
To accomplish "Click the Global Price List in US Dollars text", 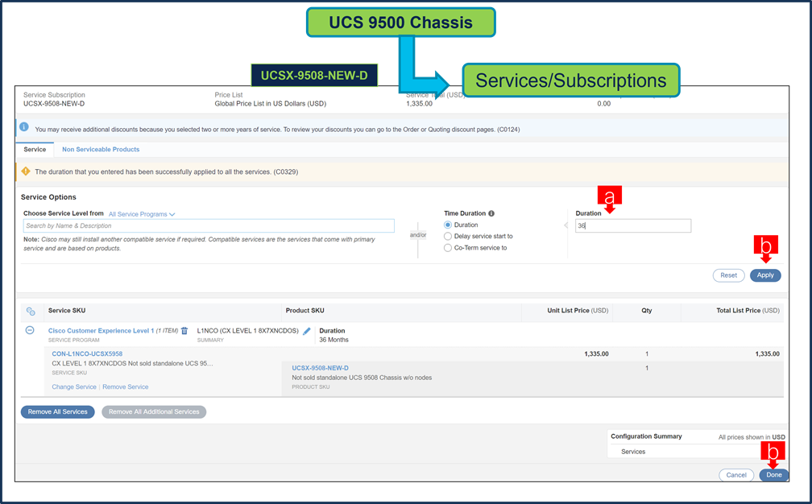I will (x=271, y=104).
